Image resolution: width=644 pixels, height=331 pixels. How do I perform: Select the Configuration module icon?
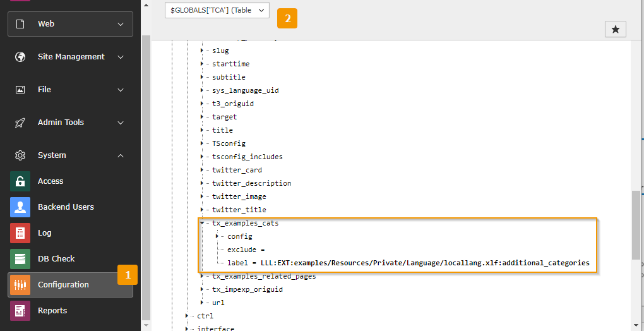(20, 285)
